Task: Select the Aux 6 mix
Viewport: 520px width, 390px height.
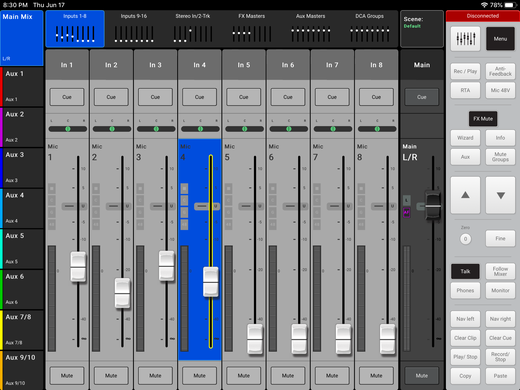Action: (x=22, y=289)
